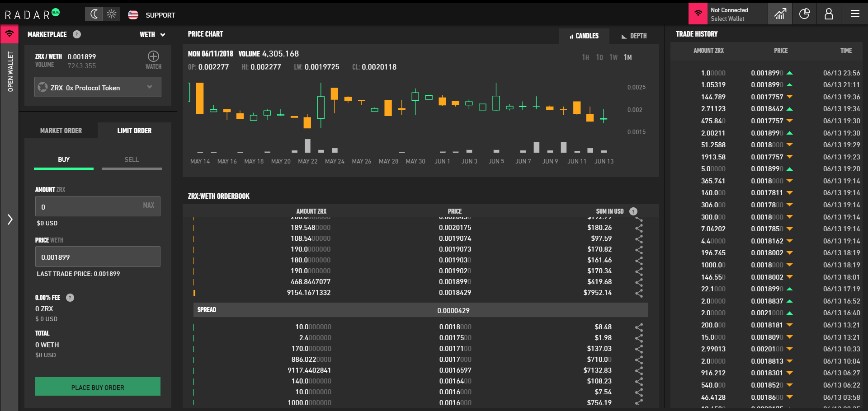Set chart range to 1M

[x=628, y=57]
